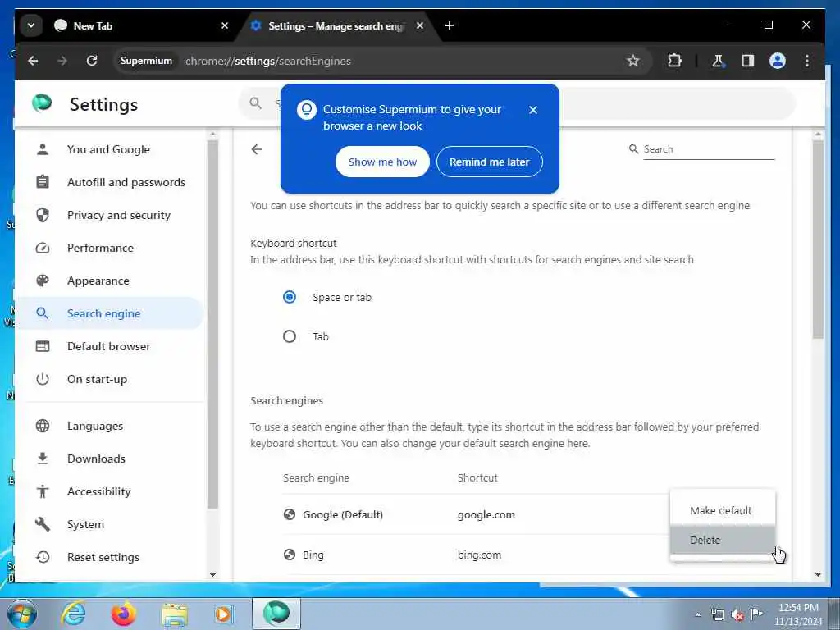Open File Explorer from taskbar
Viewport: 840px width, 630px height.
point(175,614)
